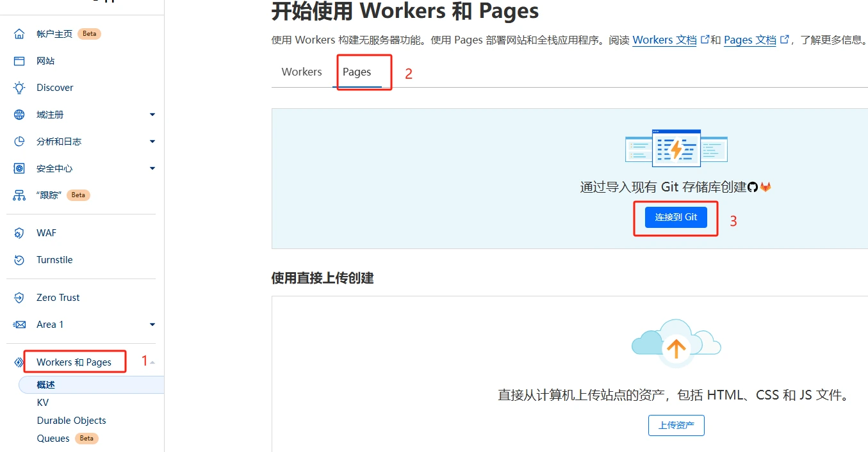The height and width of the screenshot is (452, 868).
Task: Open the Pages 文档 link
Action: [749, 40]
